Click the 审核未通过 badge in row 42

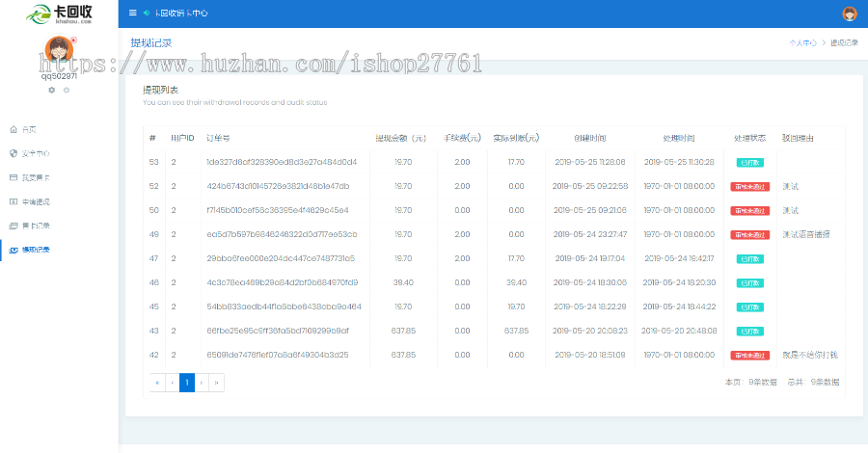[x=750, y=356]
